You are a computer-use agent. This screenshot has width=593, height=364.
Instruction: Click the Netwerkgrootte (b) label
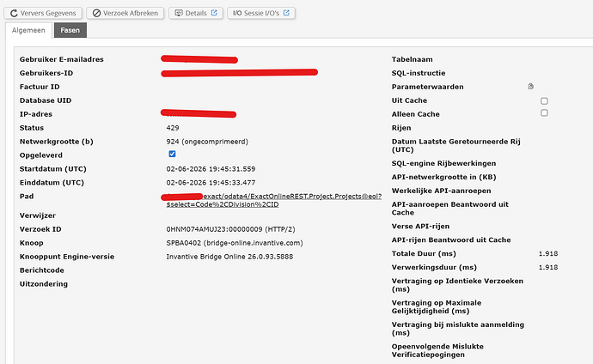point(57,142)
